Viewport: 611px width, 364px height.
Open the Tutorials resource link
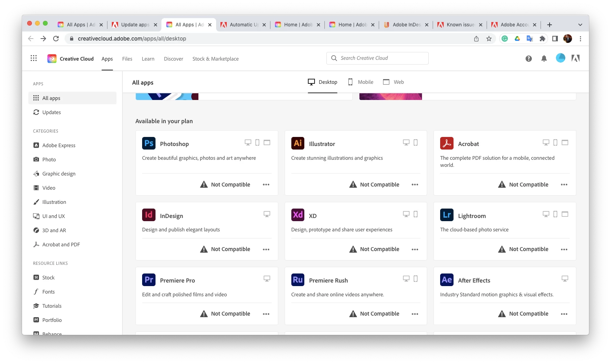(72, 306)
